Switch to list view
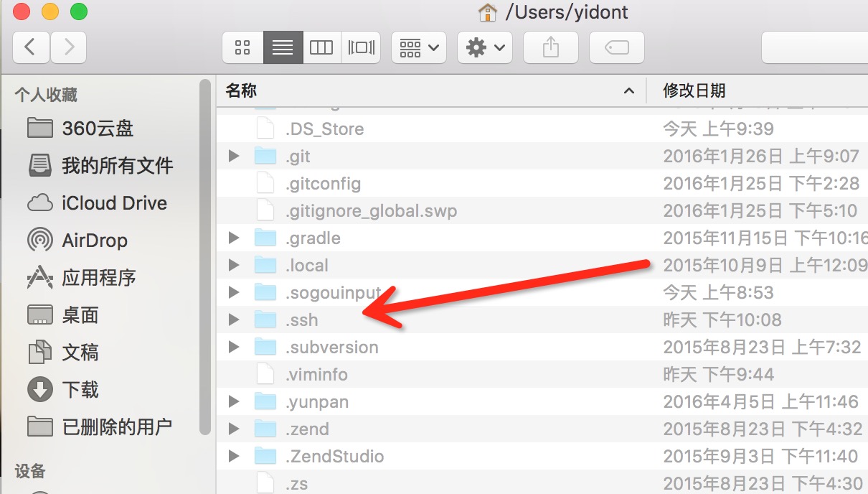 pyautogui.click(x=283, y=47)
